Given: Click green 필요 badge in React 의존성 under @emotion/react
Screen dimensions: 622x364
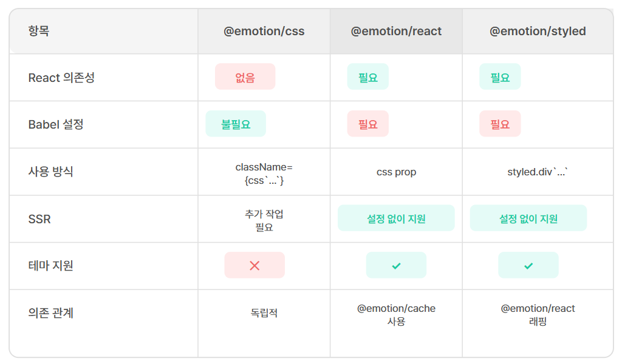Looking at the screenshot, I should (367, 76).
